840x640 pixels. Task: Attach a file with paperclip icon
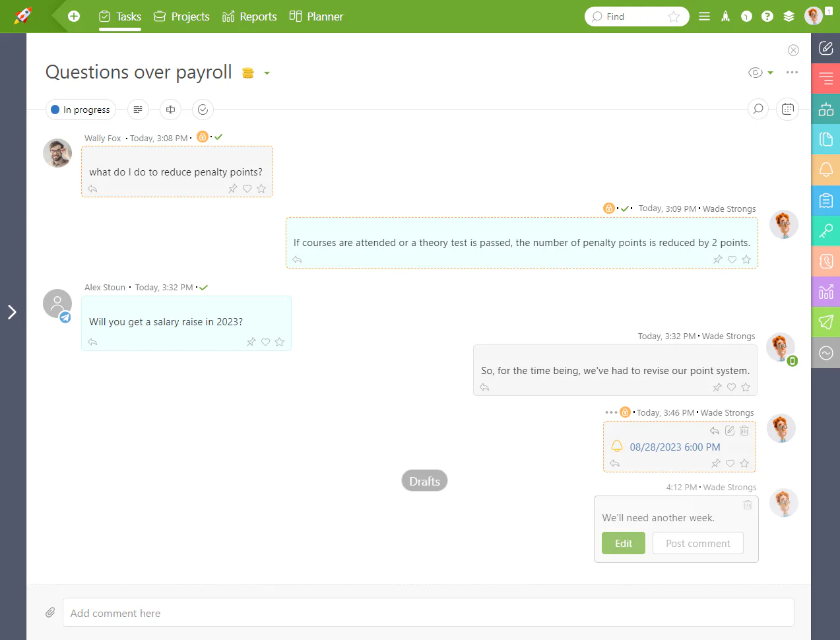point(50,612)
